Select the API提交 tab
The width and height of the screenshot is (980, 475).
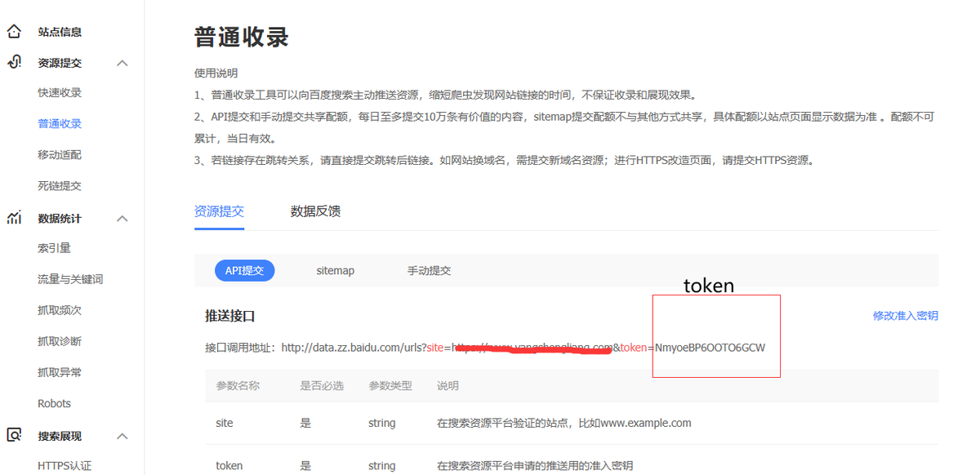click(244, 270)
